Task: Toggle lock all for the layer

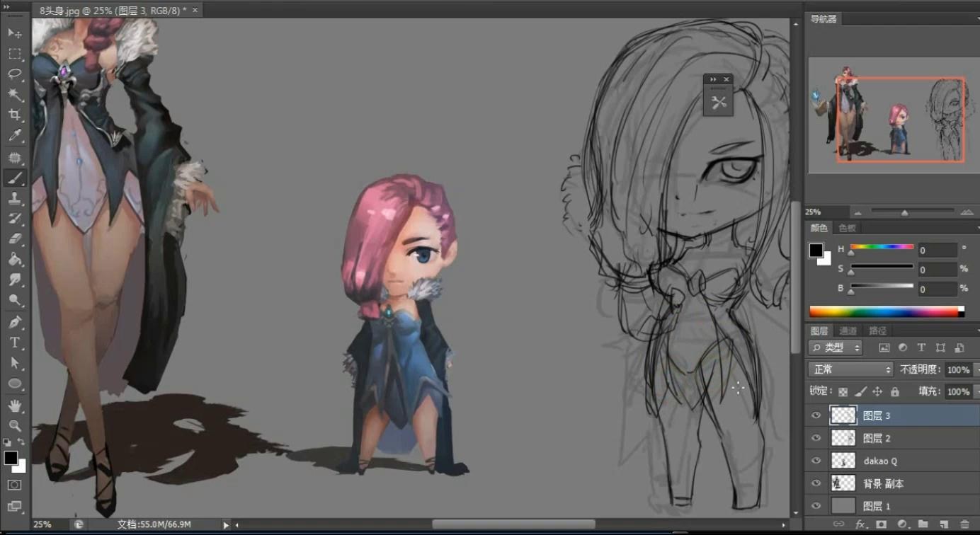Action: click(x=894, y=391)
